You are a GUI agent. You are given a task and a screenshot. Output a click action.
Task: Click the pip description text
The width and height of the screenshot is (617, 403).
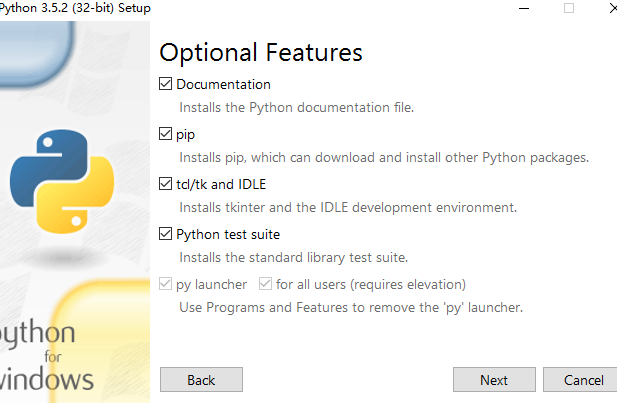pyautogui.click(x=384, y=157)
